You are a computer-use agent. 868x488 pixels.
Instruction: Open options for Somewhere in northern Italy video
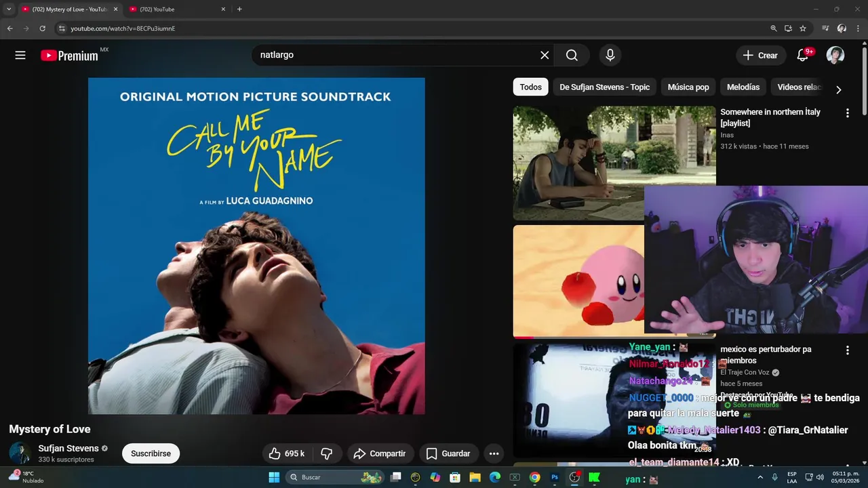tap(847, 113)
